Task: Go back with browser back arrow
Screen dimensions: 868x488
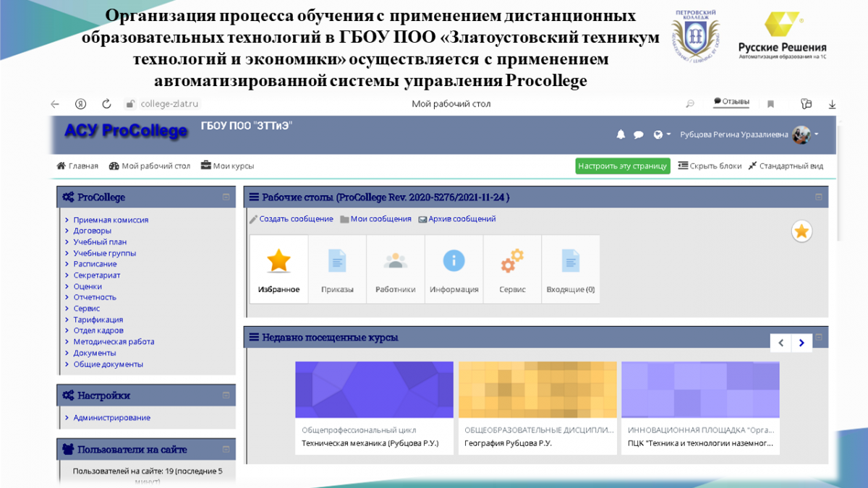Action: pos(55,104)
